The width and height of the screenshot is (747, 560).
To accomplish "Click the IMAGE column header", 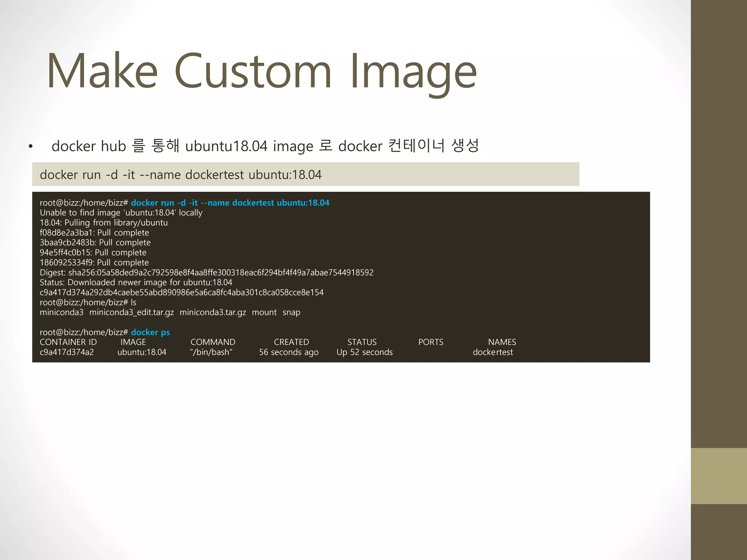I will point(133,342).
